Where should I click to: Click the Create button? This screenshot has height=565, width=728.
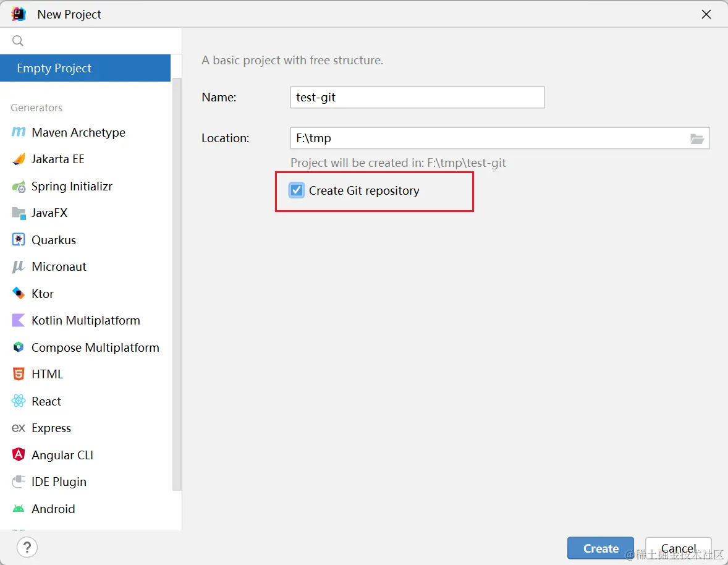pos(600,548)
